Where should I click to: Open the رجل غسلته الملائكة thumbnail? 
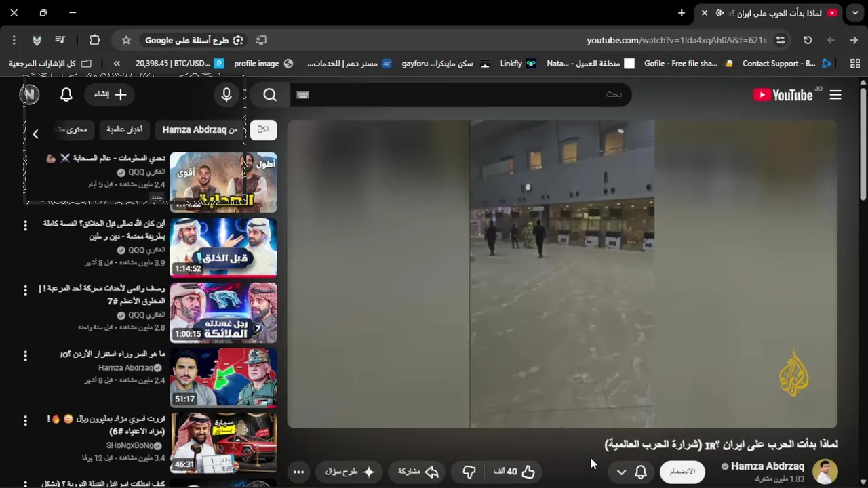click(223, 312)
